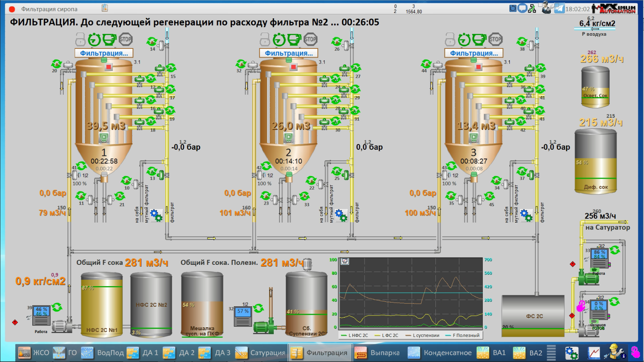
Task: Switch to the Сатурация tab
Action: tap(260, 353)
